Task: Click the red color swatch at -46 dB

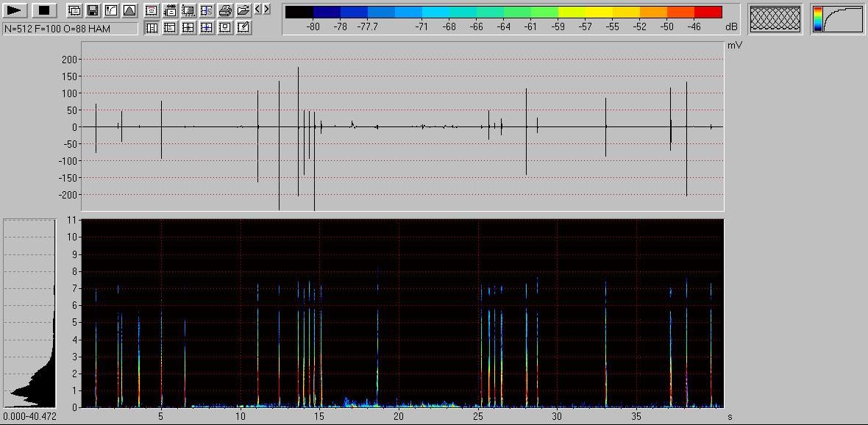Action: coord(708,12)
